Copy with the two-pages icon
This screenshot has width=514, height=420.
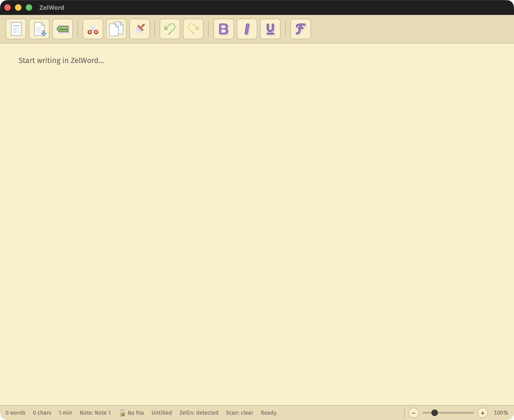tap(116, 29)
